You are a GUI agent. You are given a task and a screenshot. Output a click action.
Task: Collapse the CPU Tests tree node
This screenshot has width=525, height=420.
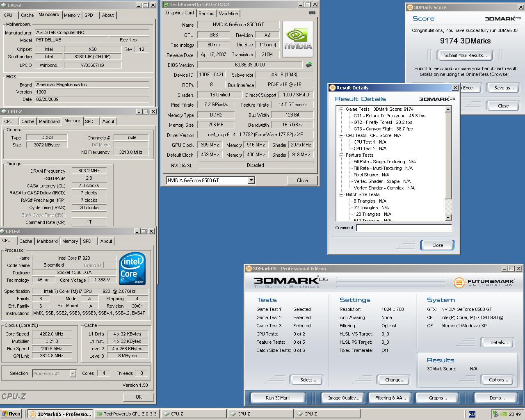(341, 135)
